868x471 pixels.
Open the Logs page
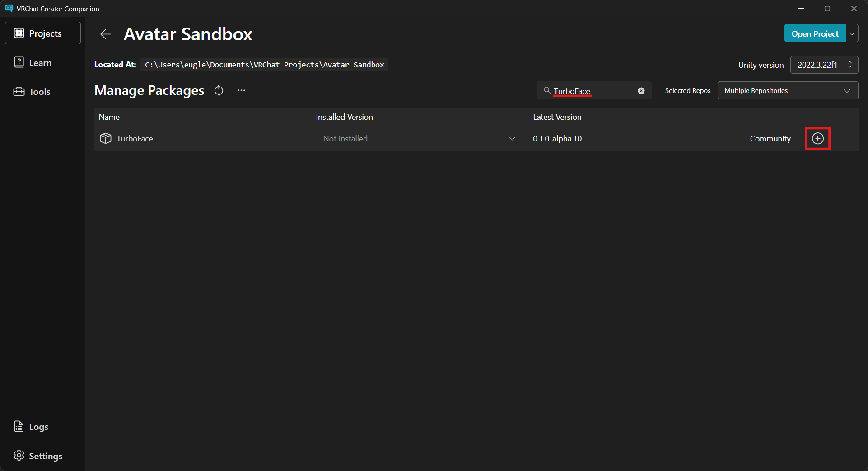(x=43, y=426)
